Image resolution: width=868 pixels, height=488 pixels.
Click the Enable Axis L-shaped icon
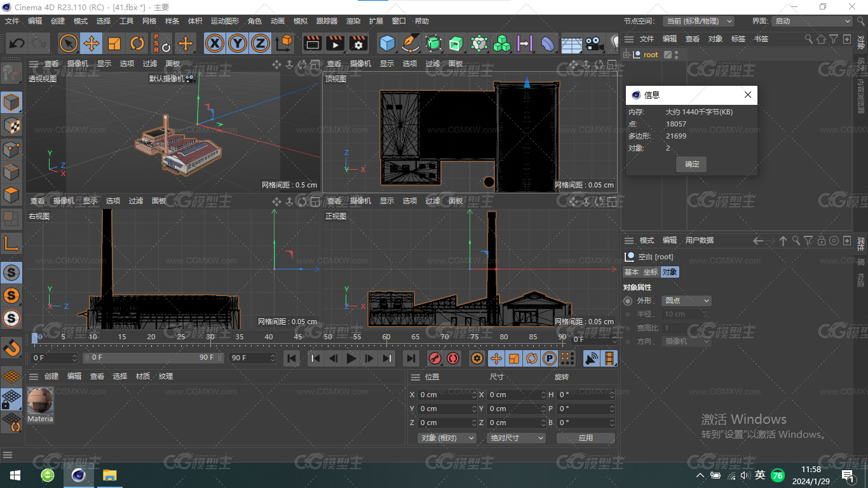(11, 243)
